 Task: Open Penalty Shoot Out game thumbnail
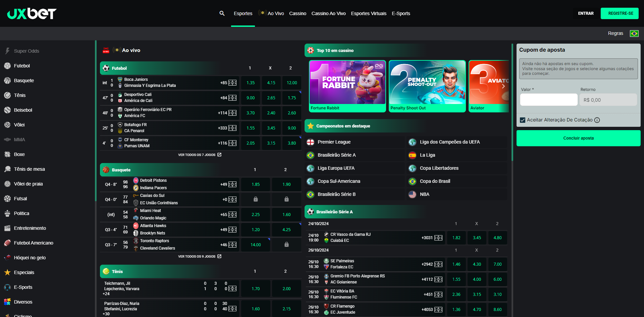(427, 86)
